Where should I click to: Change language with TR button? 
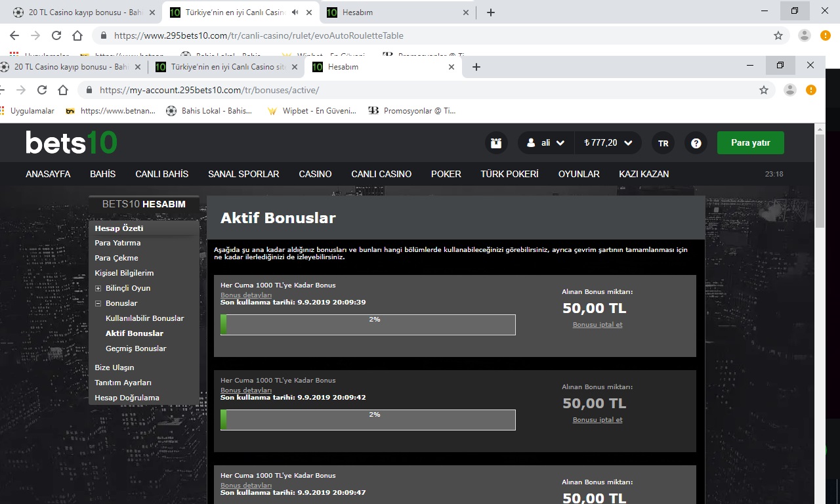[663, 143]
